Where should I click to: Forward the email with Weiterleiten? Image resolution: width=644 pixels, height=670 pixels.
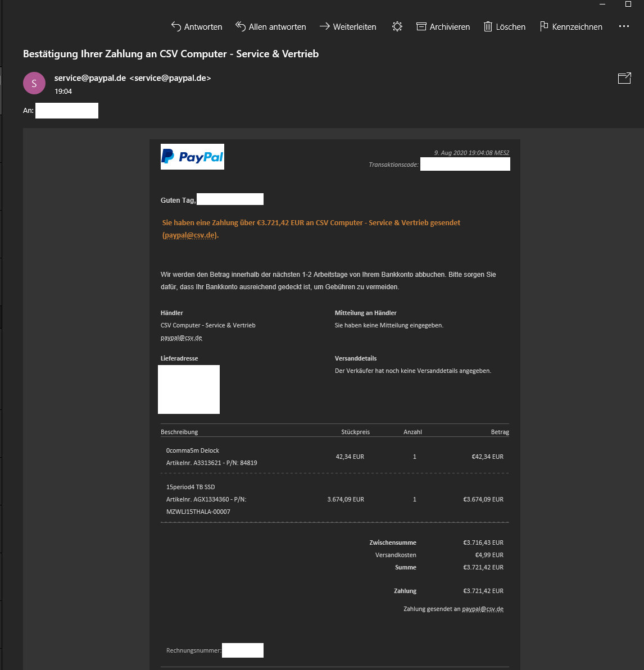pos(348,26)
